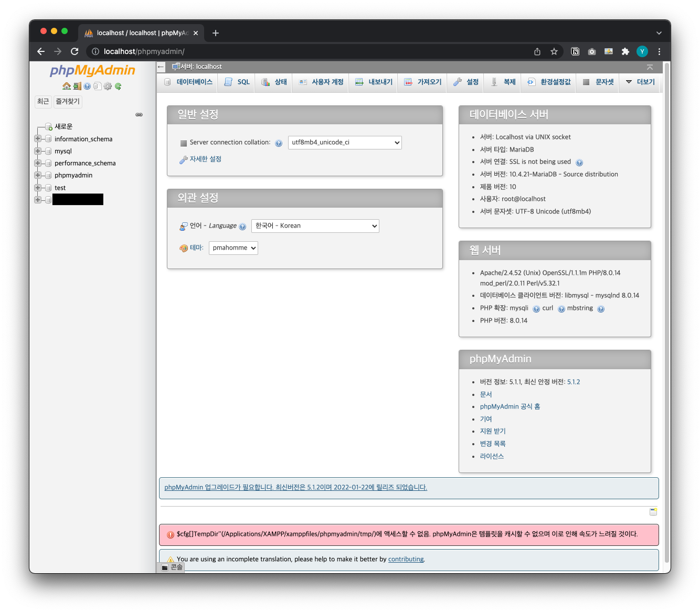Click camera screenshot extension icon
The image size is (700, 612).
pos(592,51)
